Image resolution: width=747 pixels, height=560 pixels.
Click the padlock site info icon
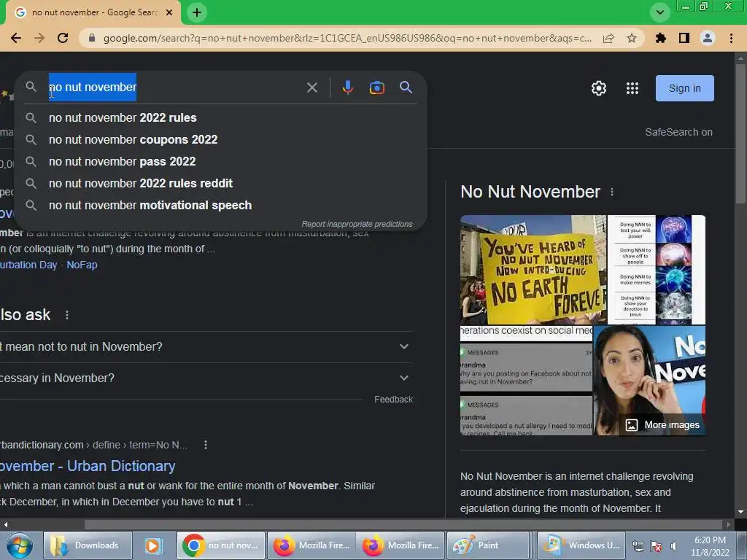pyautogui.click(x=92, y=38)
